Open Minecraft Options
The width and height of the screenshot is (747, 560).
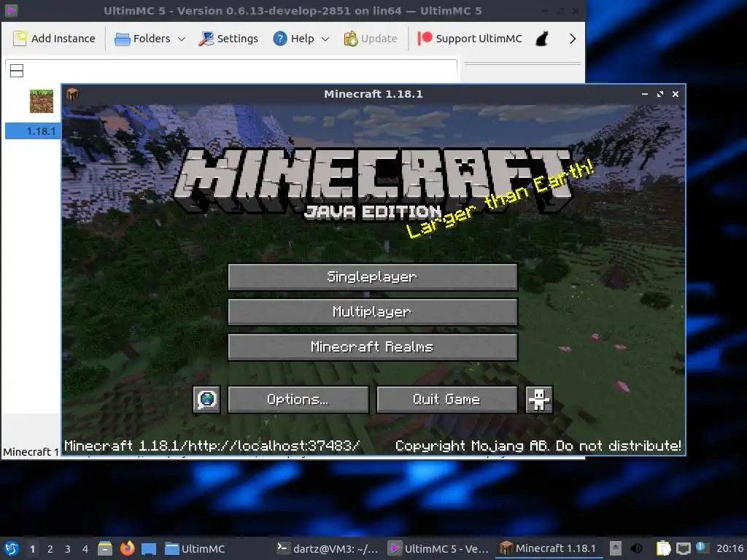[x=298, y=400]
